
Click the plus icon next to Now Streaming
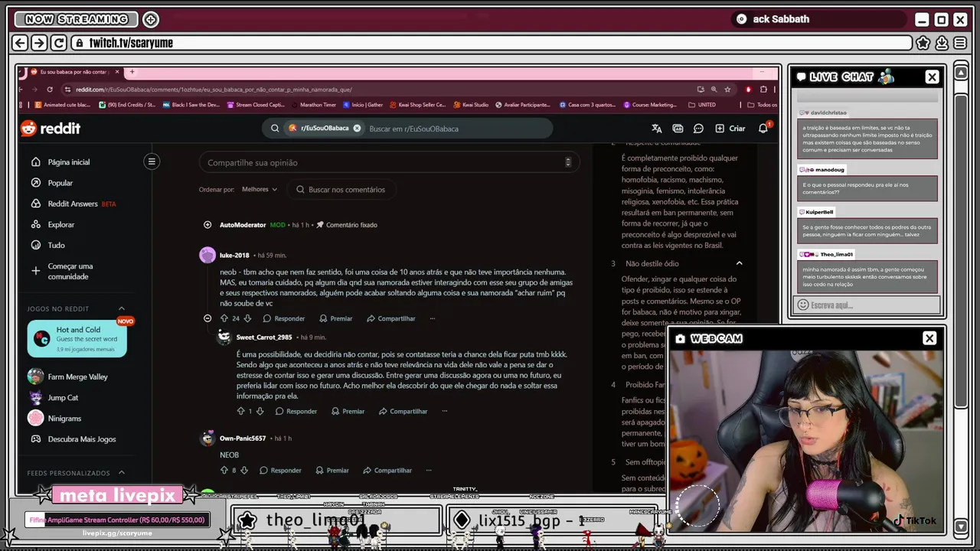151,19
